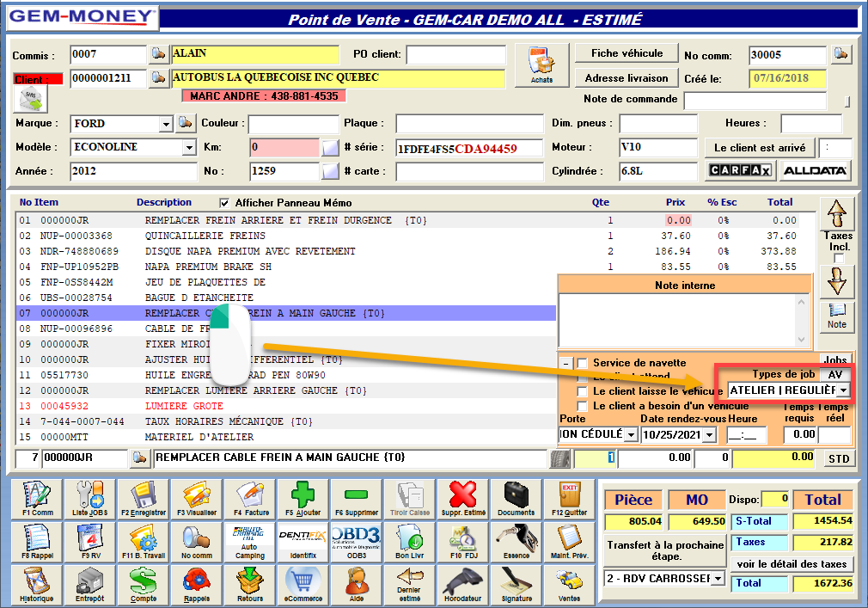Open ALLDATA button
The height and width of the screenshot is (608, 868).
coord(815,170)
